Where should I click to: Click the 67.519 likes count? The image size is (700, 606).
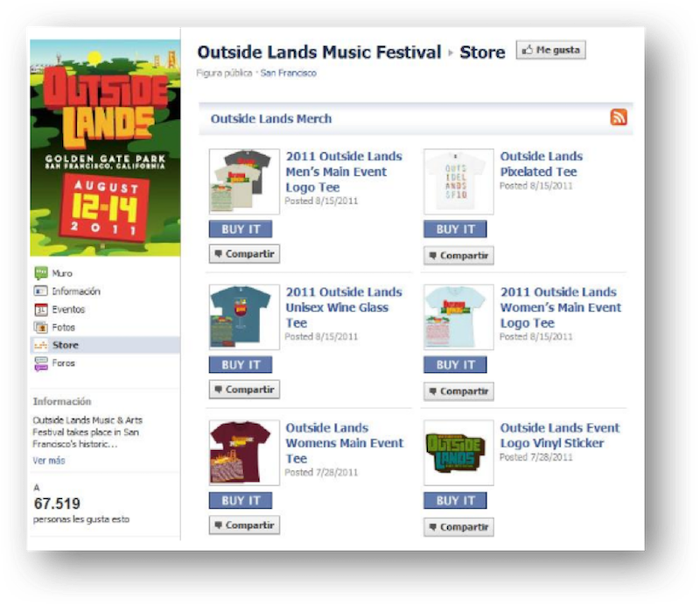coord(57,504)
